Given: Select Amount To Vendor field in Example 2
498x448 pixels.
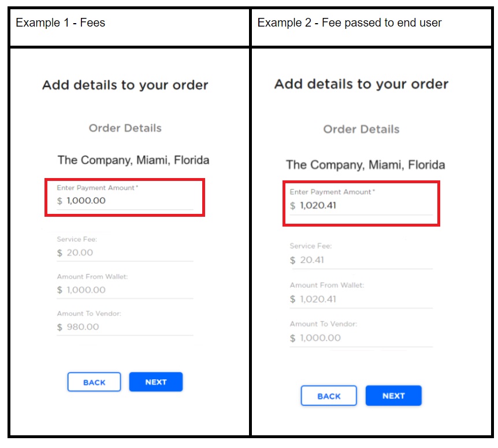Looking at the screenshot, I should pyautogui.click(x=361, y=338).
